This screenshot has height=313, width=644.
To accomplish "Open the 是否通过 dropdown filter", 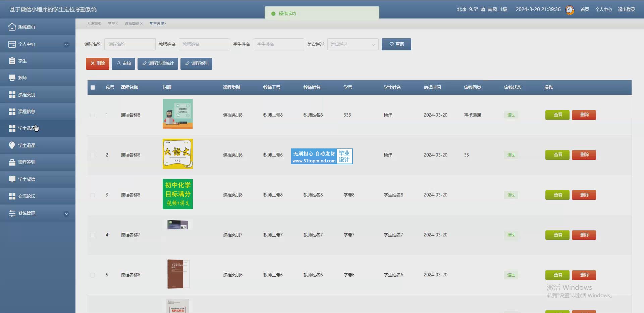I will [x=353, y=44].
